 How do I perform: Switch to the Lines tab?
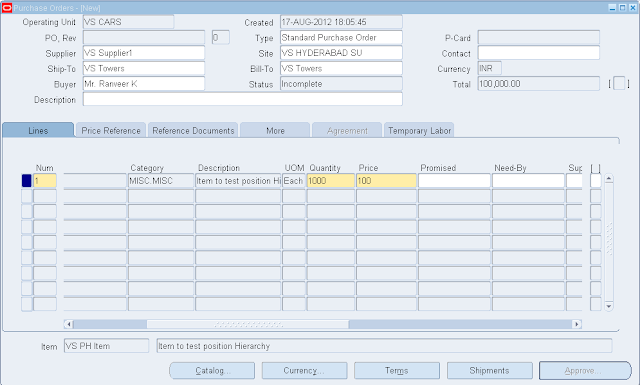[38, 130]
